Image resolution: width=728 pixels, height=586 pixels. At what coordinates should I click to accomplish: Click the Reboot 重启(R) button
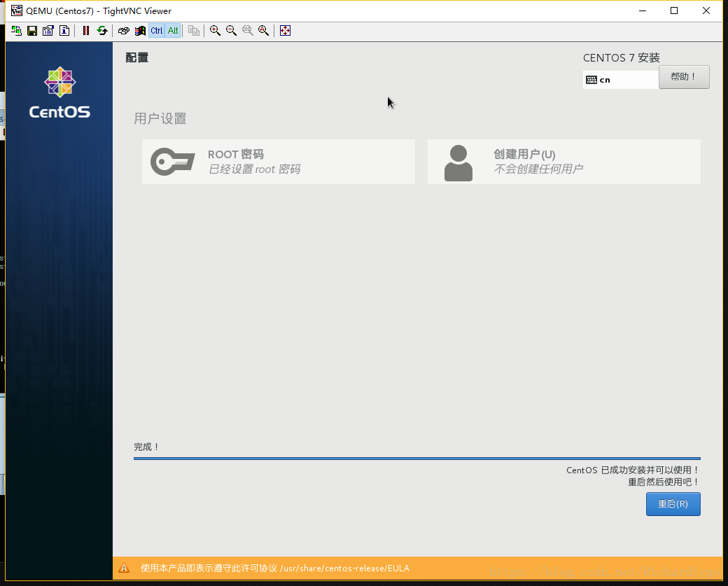point(673,504)
